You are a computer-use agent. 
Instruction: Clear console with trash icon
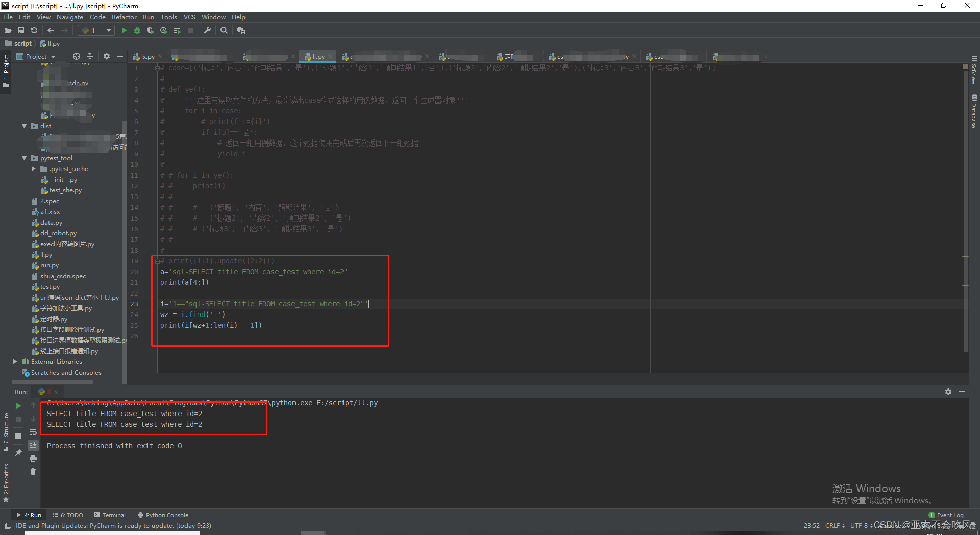33,472
